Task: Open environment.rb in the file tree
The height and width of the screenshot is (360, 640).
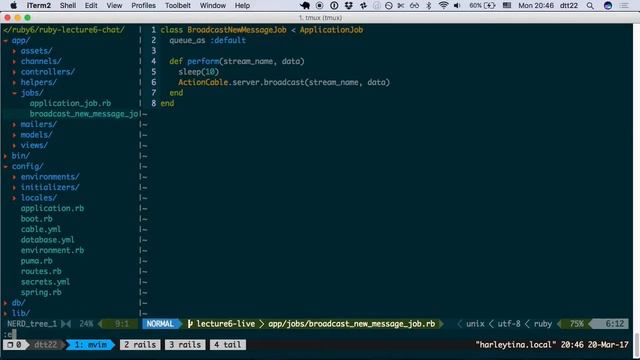Action: click(x=52, y=251)
